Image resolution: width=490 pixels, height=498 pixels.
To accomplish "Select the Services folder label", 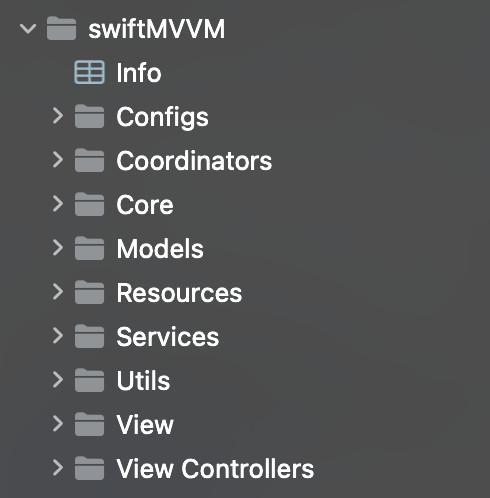I will (x=168, y=337).
